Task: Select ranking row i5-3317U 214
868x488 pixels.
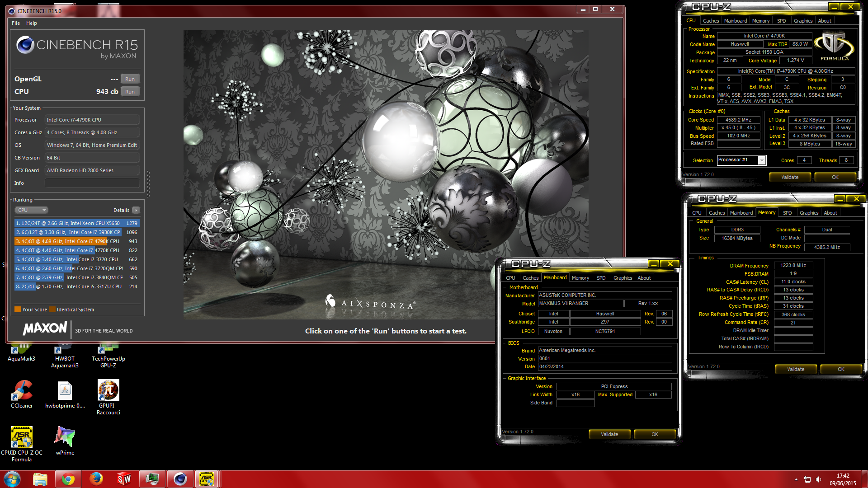Action: 77,286
